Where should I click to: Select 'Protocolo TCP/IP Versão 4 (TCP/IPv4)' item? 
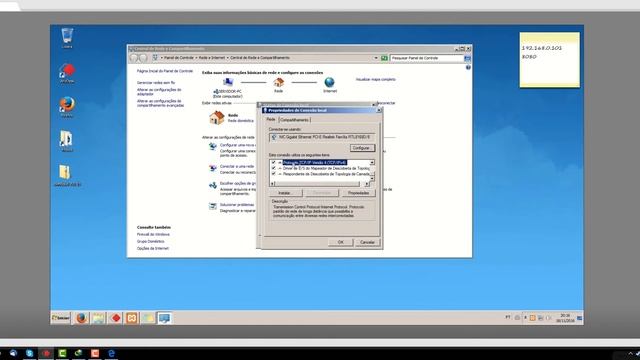pos(314,162)
